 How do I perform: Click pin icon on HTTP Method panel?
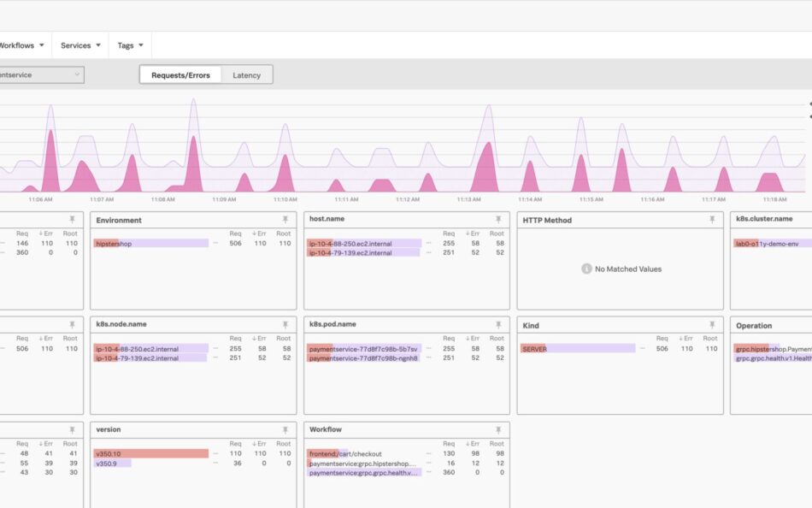tap(712, 220)
